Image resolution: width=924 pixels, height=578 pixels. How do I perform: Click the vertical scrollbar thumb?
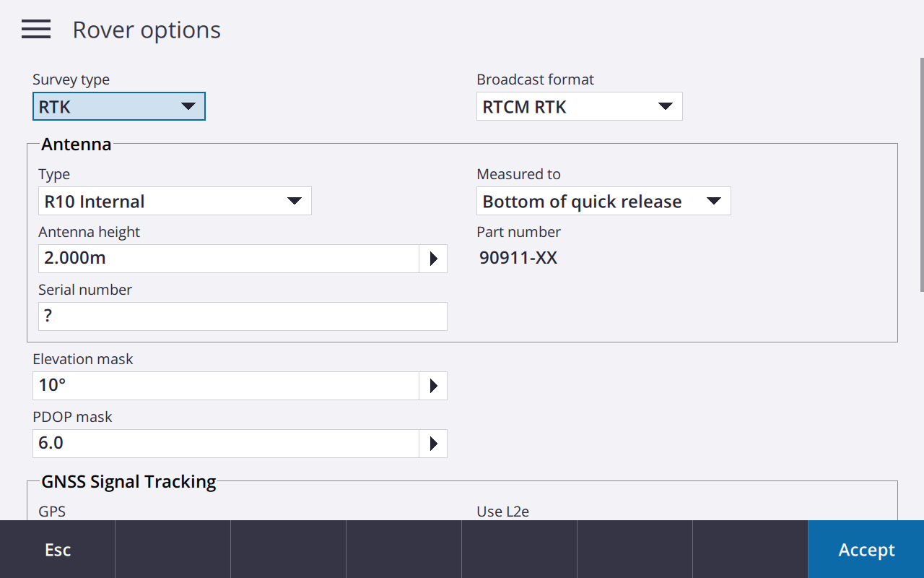coord(921,173)
